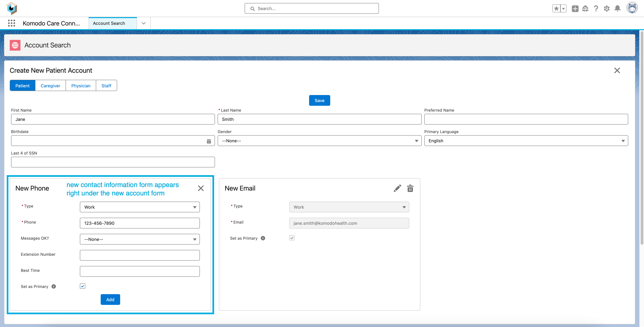Show info for email Set as Primary
Viewport: 644px width, 327px height.
tap(263, 238)
